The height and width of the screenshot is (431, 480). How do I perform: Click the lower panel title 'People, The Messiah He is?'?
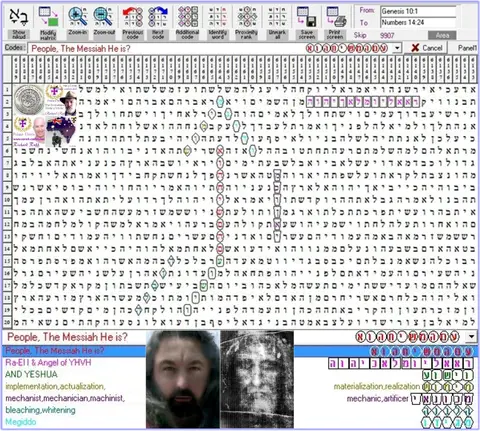(67, 337)
